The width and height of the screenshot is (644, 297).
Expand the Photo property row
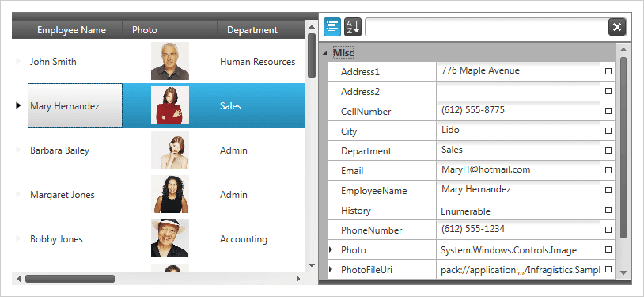331,249
